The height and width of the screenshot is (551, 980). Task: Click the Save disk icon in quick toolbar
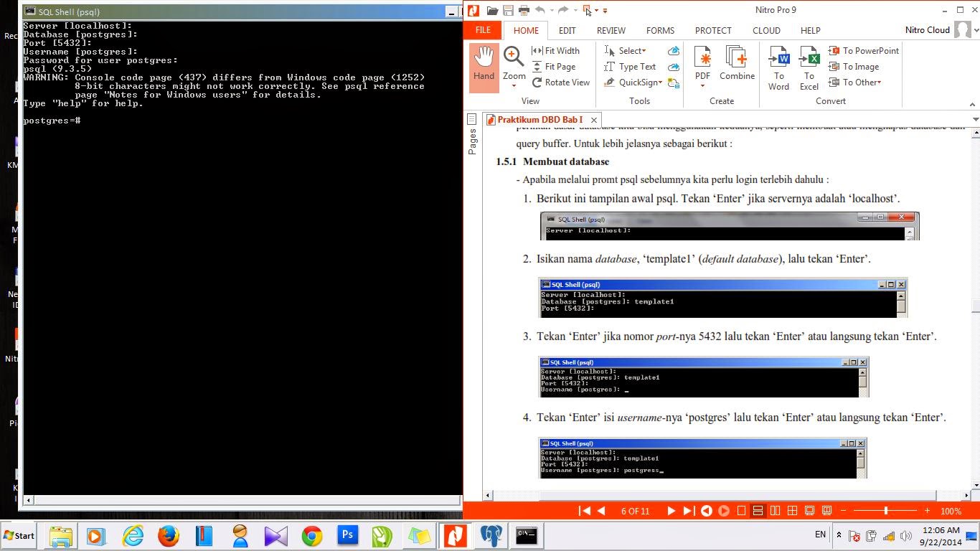[x=508, y=10]
